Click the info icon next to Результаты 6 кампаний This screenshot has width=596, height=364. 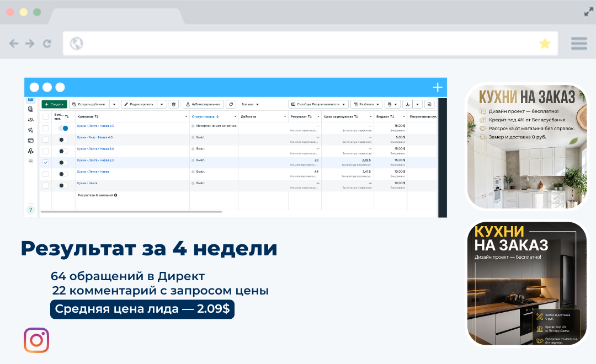click(x=115, y=195)
